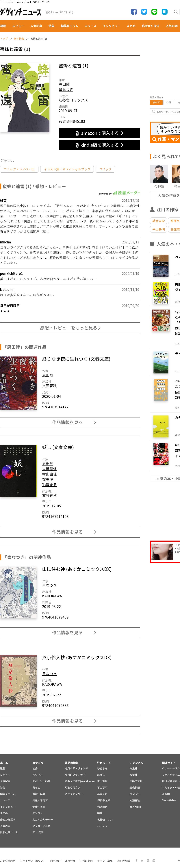Image resolution: width=180 pixels, height=868 pixels.
Task: Open the search magnifier icon in header
Action: 176,12
